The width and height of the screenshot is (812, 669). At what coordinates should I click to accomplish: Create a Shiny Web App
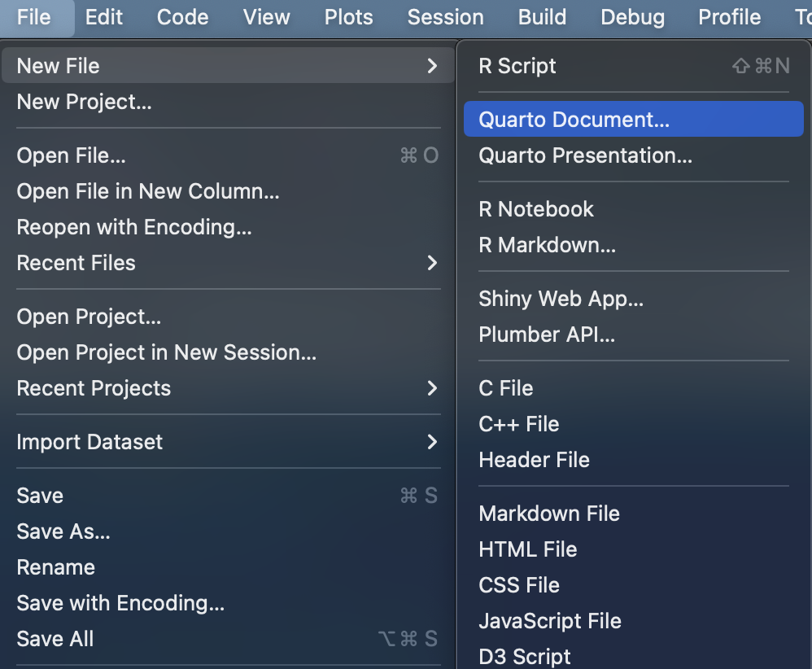coord(561,299)
